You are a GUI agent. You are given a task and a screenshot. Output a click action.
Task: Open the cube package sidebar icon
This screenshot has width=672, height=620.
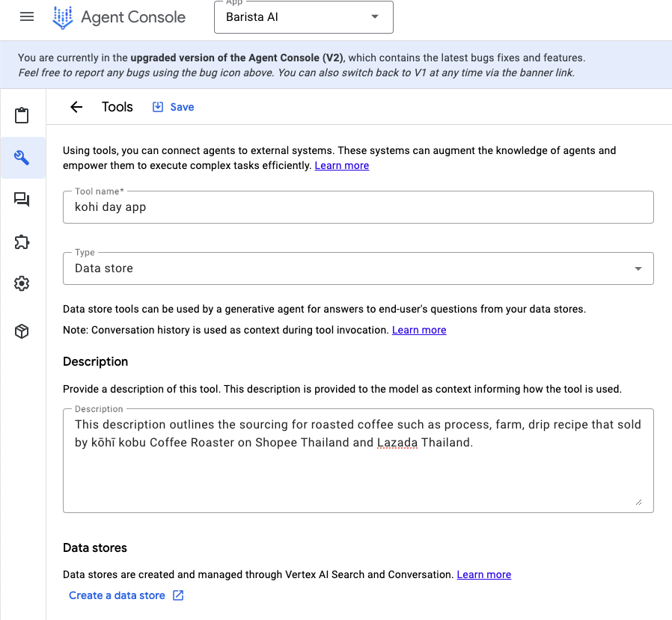point(22,331)
